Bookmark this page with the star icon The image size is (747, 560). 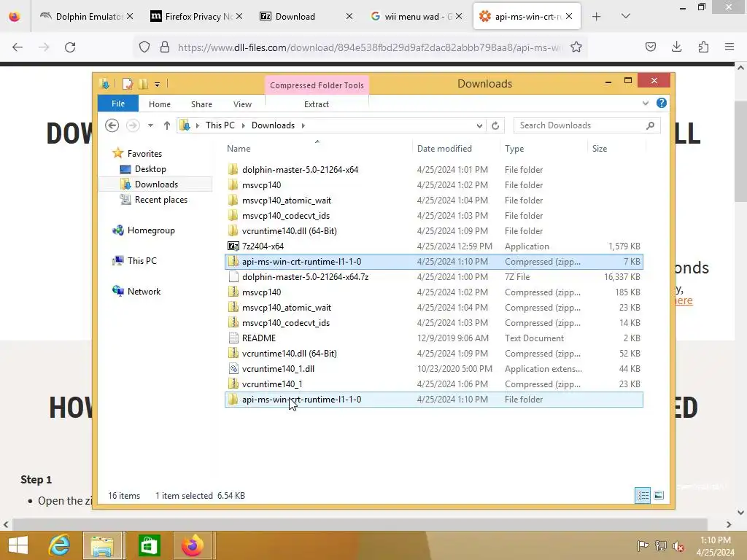(576, 47)
